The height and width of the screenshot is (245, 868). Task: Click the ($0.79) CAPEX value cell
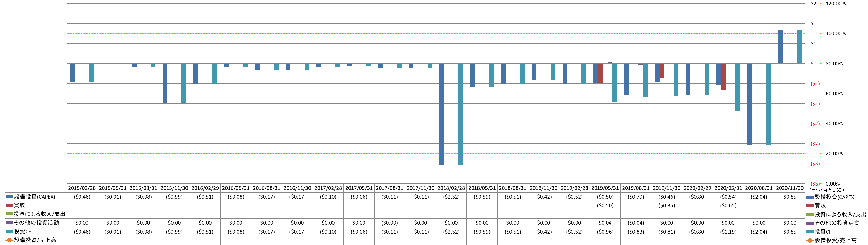[x=636, y=197]
